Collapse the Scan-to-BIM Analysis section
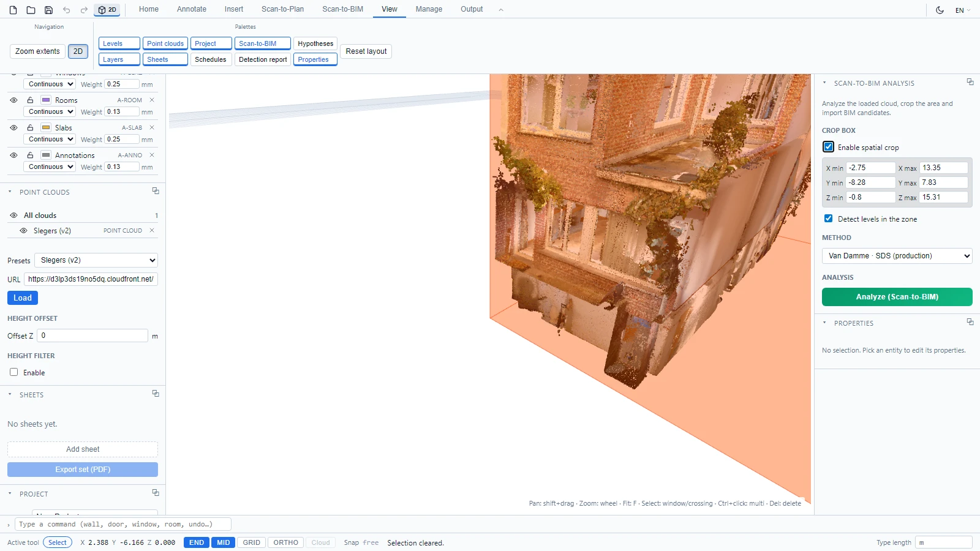Screen dimensions: 980x551 point(824,83)
